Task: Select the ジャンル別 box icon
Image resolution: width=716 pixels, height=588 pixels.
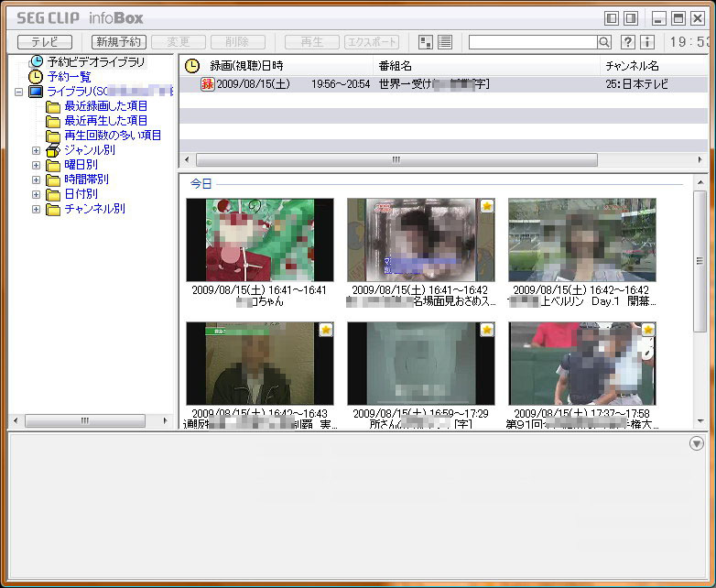Action: [x=53, y=150]
